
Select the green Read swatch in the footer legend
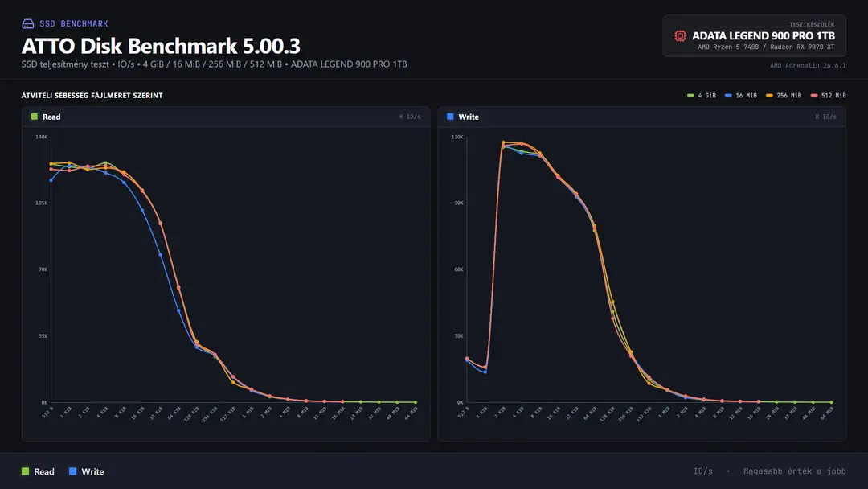[25, 471]
